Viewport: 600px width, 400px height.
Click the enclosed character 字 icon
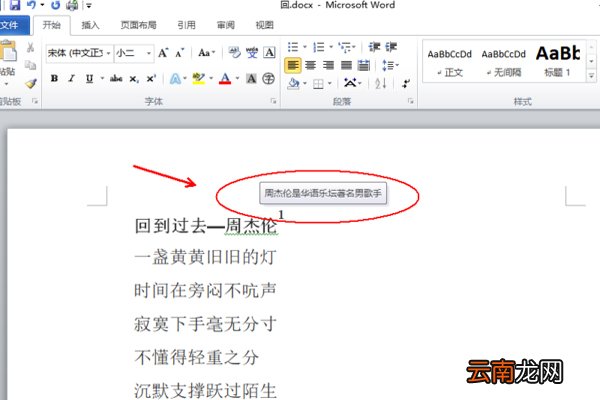pyautogui.click(x=269, y=79)
